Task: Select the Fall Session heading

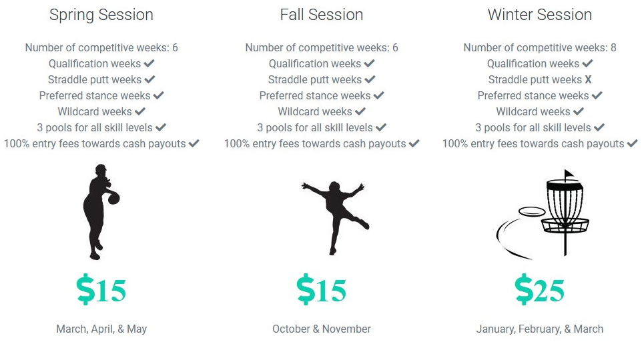Action: 322,15
